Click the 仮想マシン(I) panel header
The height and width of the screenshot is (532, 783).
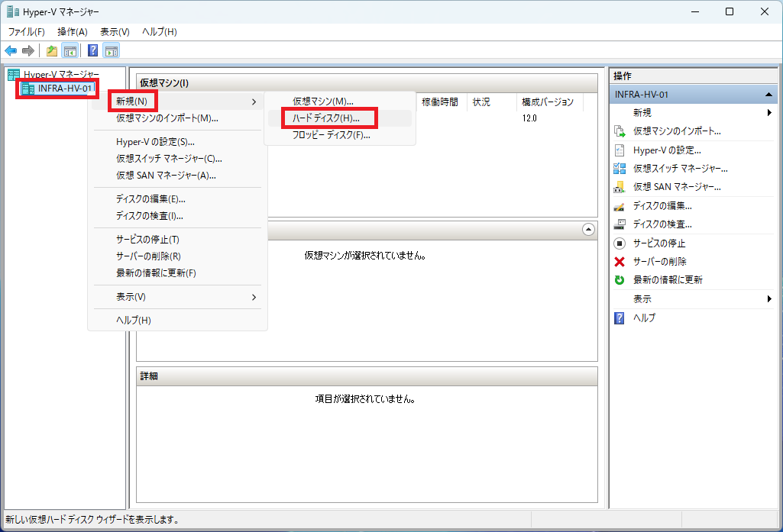click(367, 83)
